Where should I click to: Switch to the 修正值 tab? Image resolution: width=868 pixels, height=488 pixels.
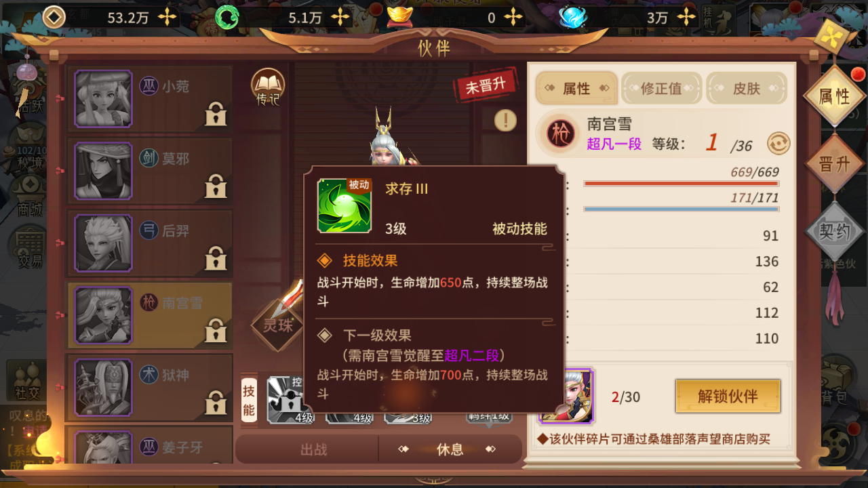click(x=661, y=89)
